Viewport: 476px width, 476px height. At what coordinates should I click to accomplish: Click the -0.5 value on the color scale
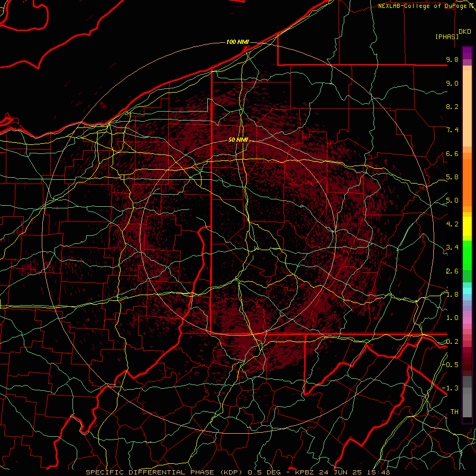click(x=451, y=364)
